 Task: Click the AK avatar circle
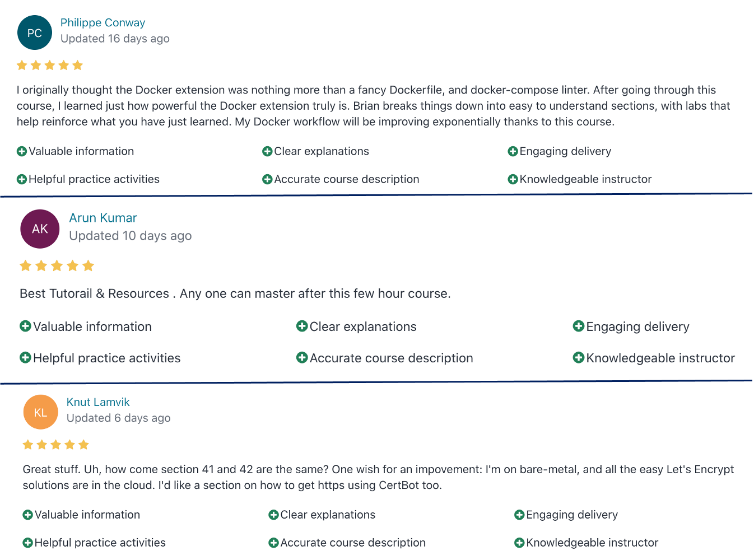40,229
